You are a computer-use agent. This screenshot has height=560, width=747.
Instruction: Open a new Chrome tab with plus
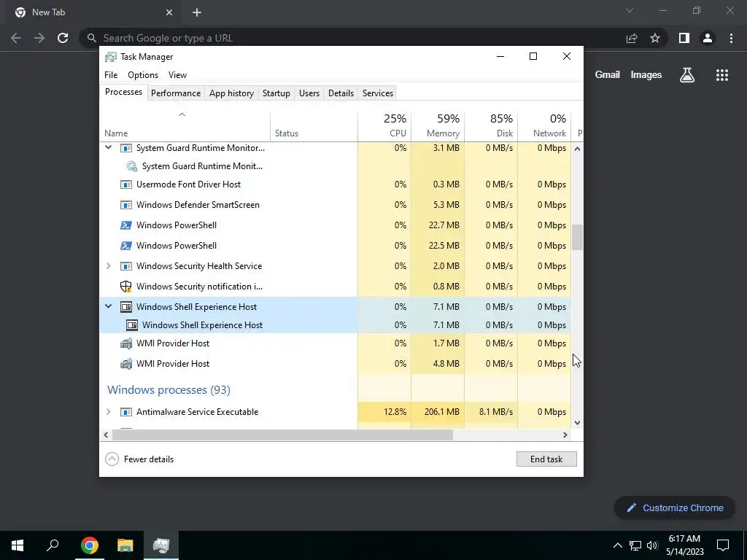(197, 13)
